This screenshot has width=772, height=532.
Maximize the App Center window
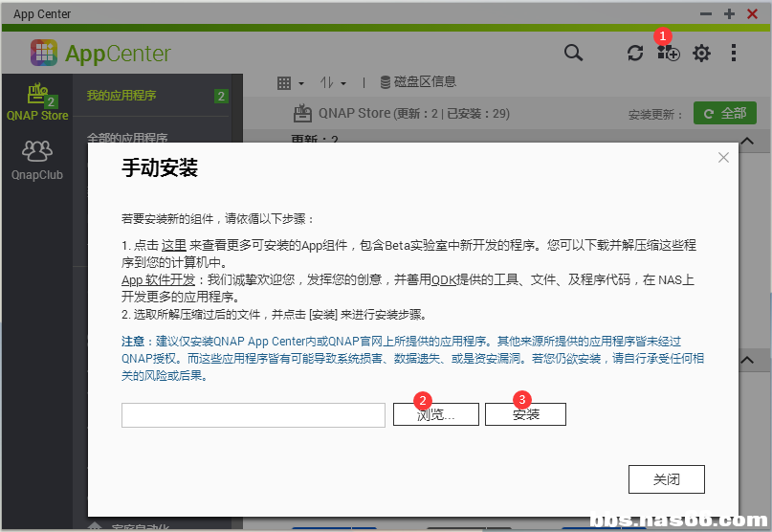pos(729,13)
